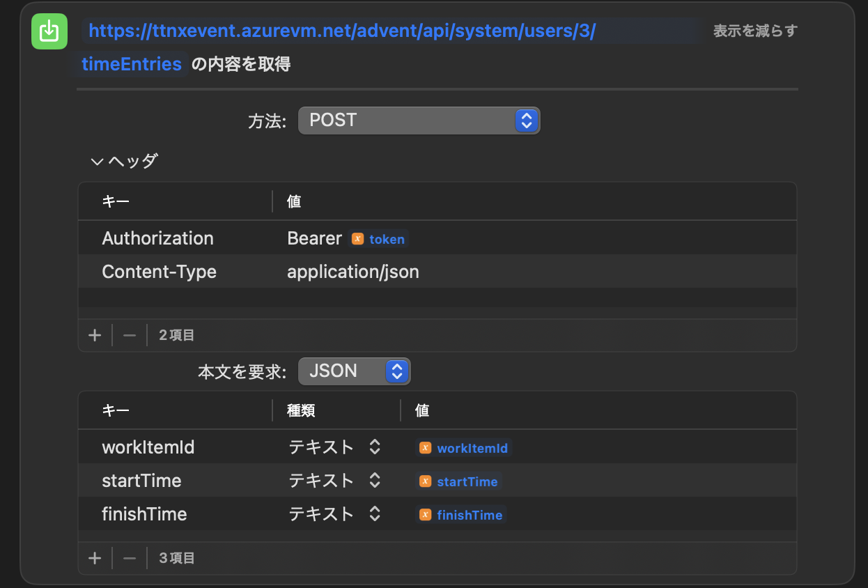Select the startTime variable chip
868x588 pixels.
point(458,481)
